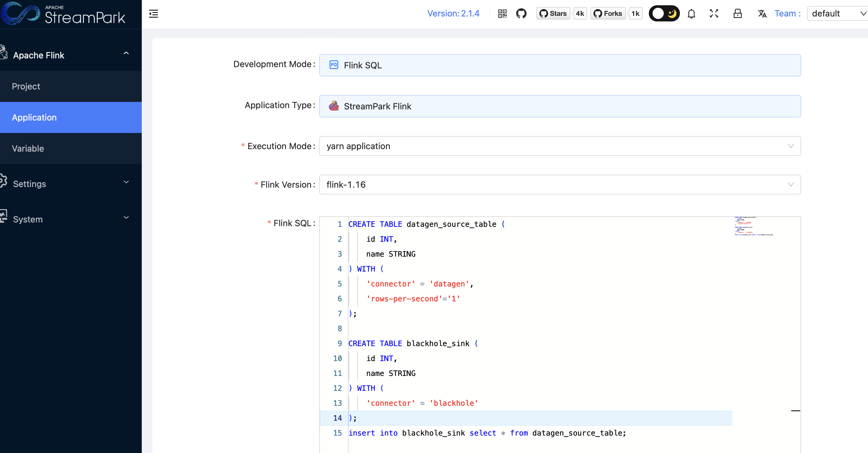
Task: Click the Flink SQL mode icon
Action: tap(334, 65)
